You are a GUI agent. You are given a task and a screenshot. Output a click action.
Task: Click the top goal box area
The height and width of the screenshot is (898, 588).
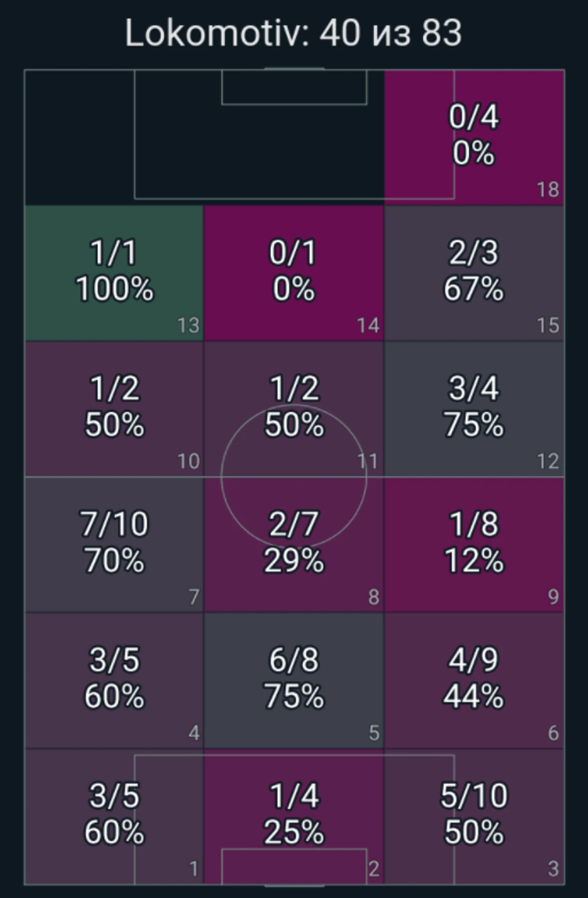pyautogui.click(x=294, y=87)
